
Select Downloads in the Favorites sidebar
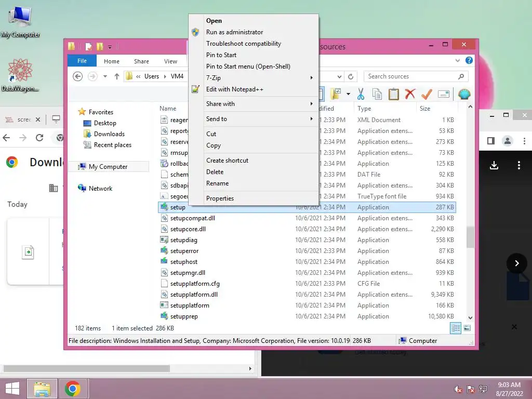click(x=109, y=134)
